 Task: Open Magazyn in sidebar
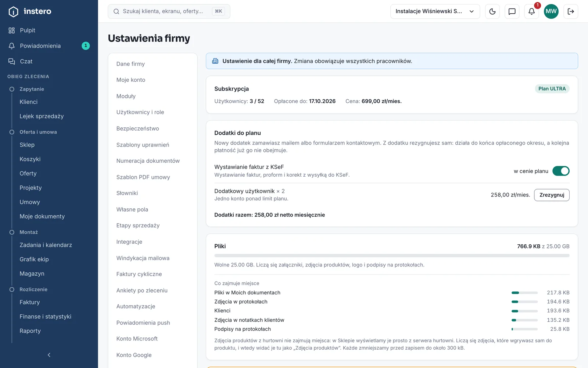coord(32,274)
